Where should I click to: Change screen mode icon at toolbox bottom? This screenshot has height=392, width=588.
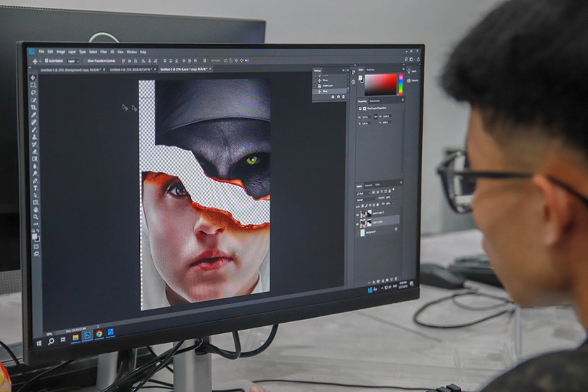[36, 254]
